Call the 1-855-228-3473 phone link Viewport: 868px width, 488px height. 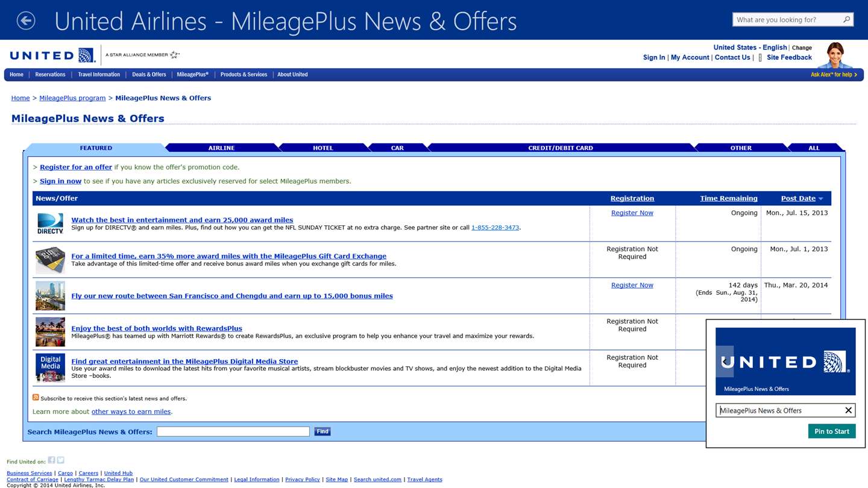click(x=495, y=228)
